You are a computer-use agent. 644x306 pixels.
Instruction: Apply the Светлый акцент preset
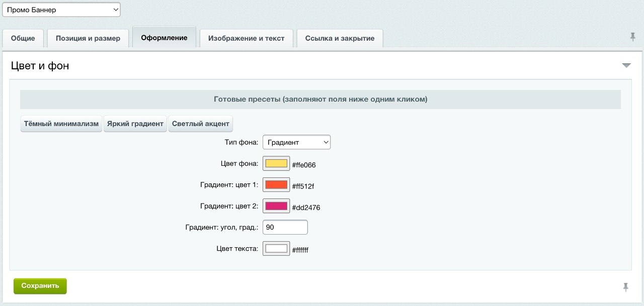[201, 124]
